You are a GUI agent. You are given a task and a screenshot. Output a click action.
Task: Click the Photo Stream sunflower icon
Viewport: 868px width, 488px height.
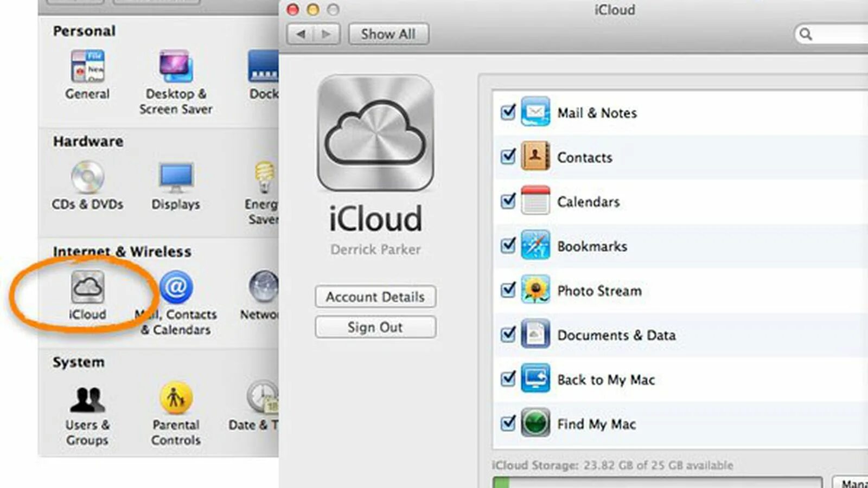[535, 290]
